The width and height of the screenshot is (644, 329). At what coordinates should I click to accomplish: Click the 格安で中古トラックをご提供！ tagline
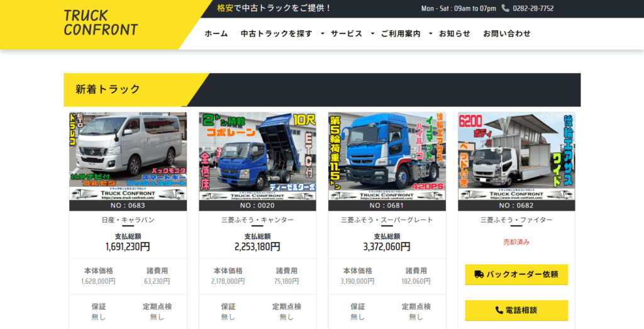274,8
